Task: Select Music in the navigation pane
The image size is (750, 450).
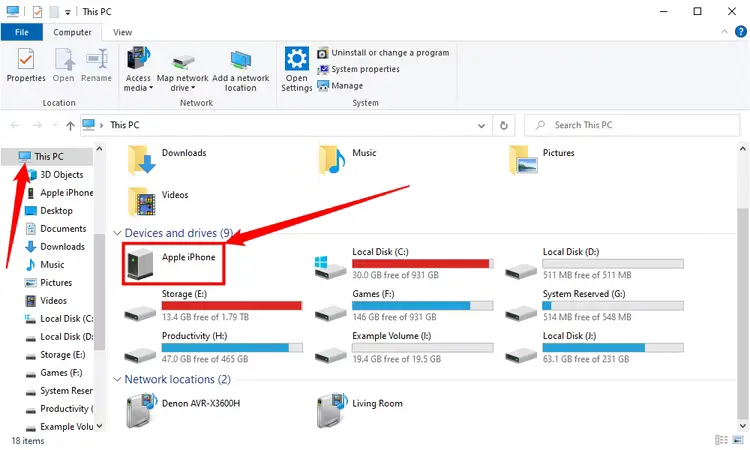Action: coord(44,265)
